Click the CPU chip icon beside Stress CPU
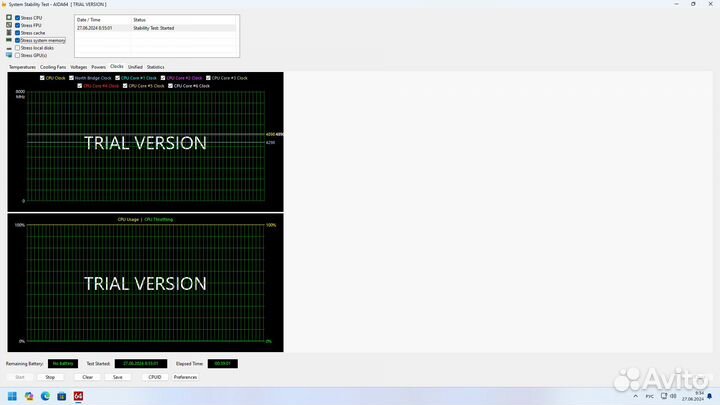This screenshot has height=405, width=720. point(9,17)
